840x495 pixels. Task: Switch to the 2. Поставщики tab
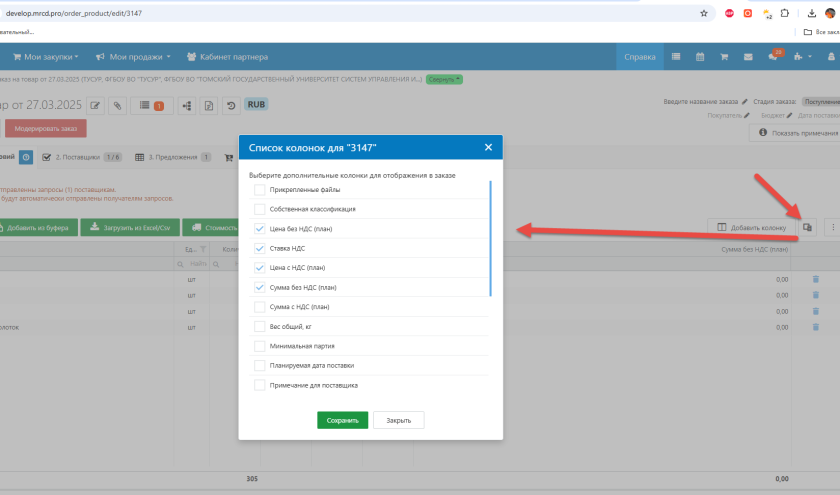tap(82, 158)
